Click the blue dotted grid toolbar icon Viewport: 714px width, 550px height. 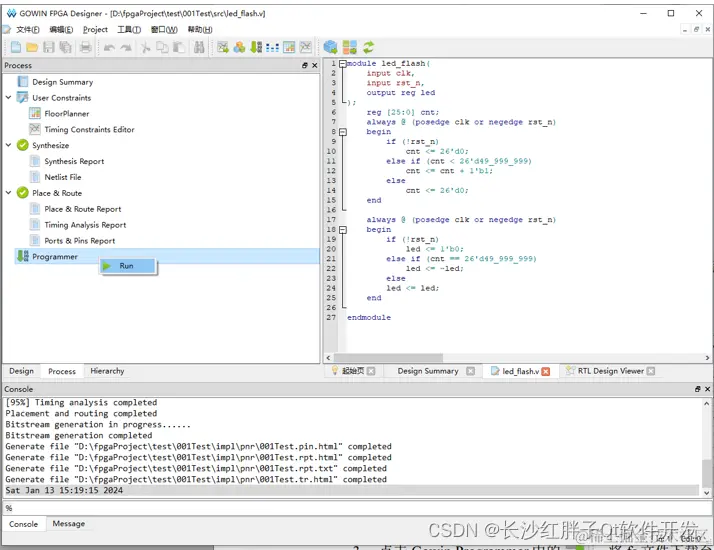pyautogui.click(x=272, y=47)
